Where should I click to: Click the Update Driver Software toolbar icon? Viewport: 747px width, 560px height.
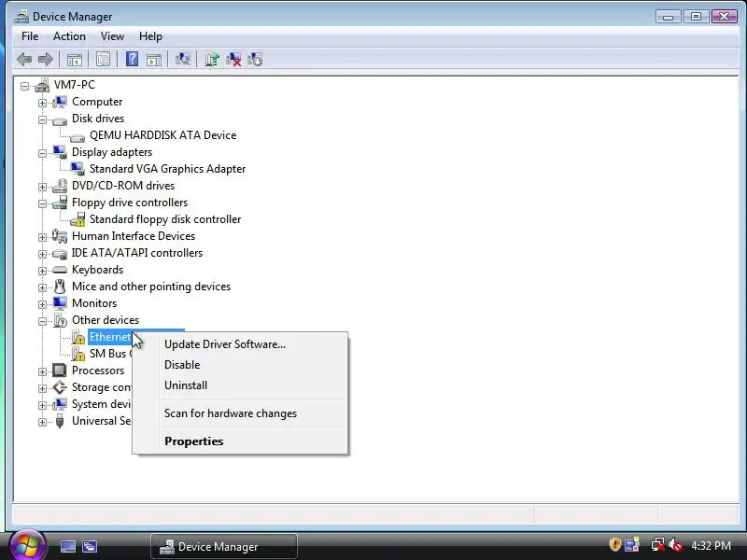(x=212, y=59)
